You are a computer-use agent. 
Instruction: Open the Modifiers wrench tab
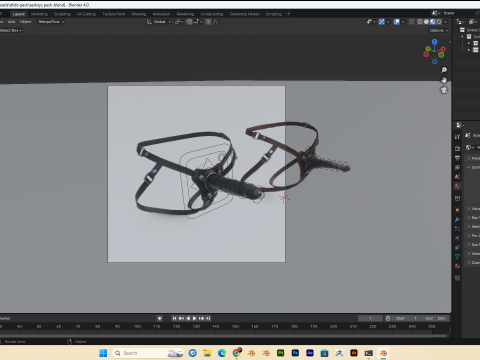click(x=457, y=219)
